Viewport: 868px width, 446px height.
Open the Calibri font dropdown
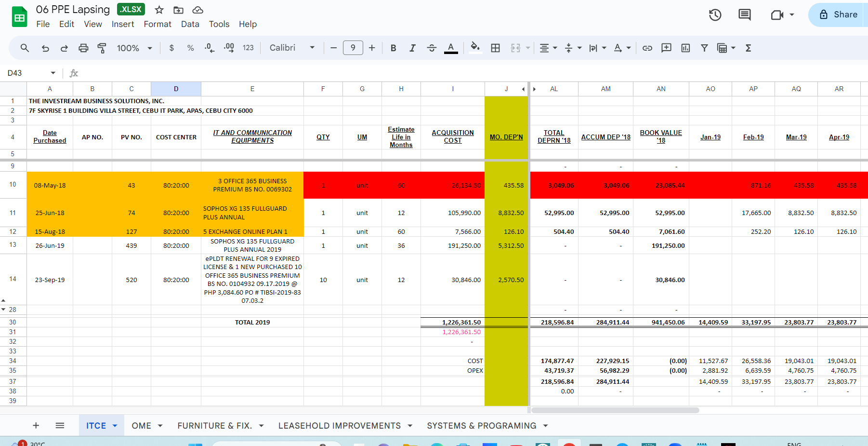292,48
